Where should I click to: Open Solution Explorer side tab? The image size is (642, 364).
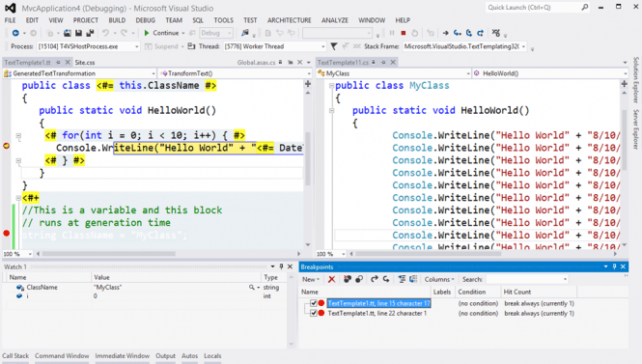[636, 80]
